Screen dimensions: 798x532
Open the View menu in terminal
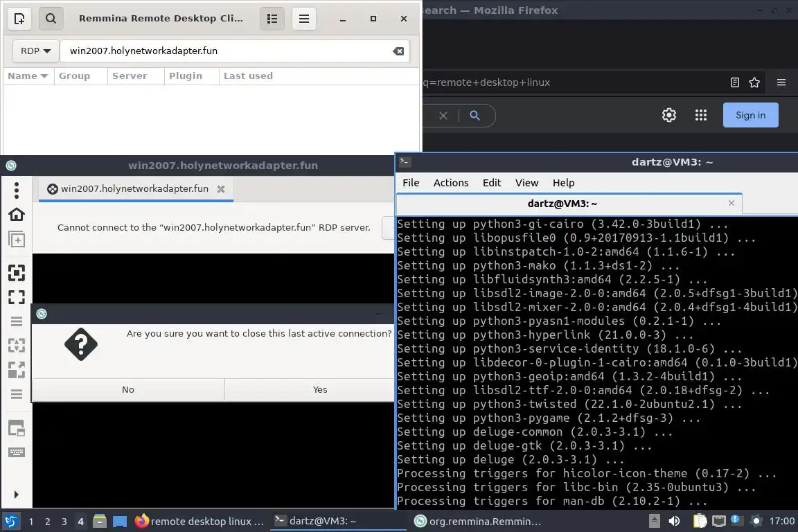point(526,183)
